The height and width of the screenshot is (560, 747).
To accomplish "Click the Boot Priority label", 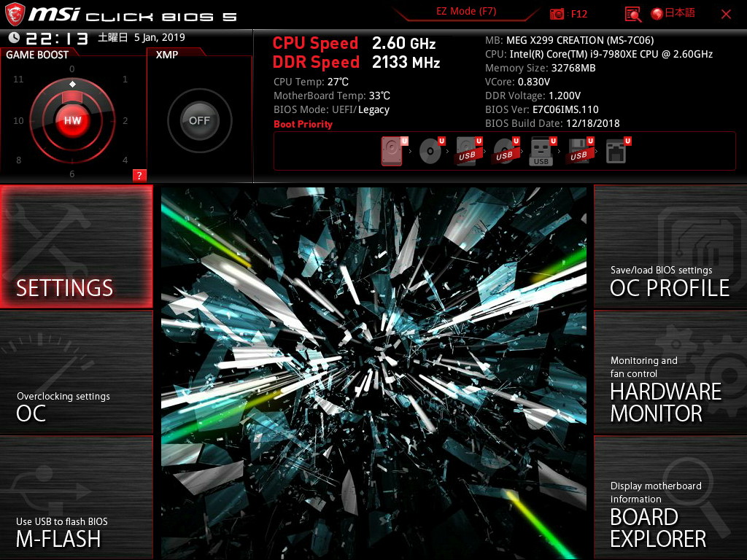I will pos(303,124).
